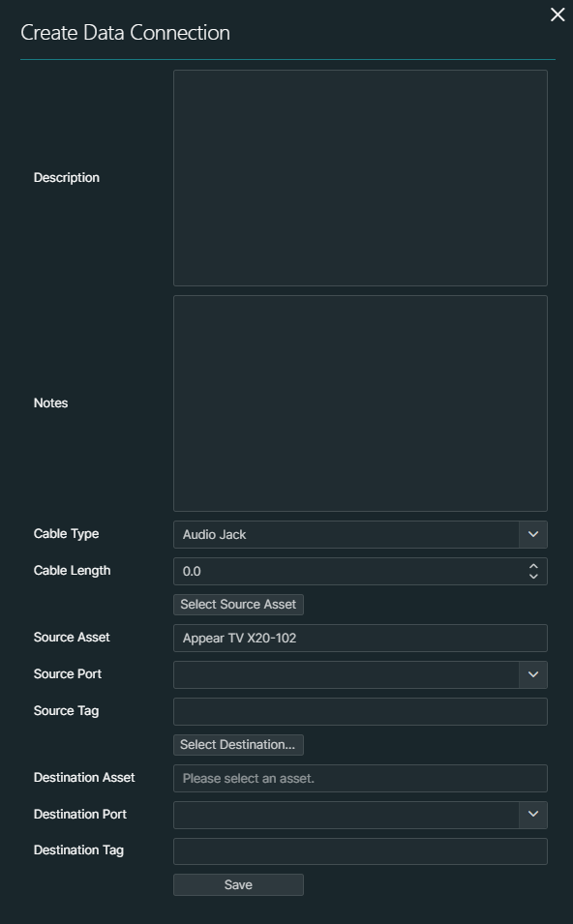Click the Source Port chevron icon

(x=531, y=674)
